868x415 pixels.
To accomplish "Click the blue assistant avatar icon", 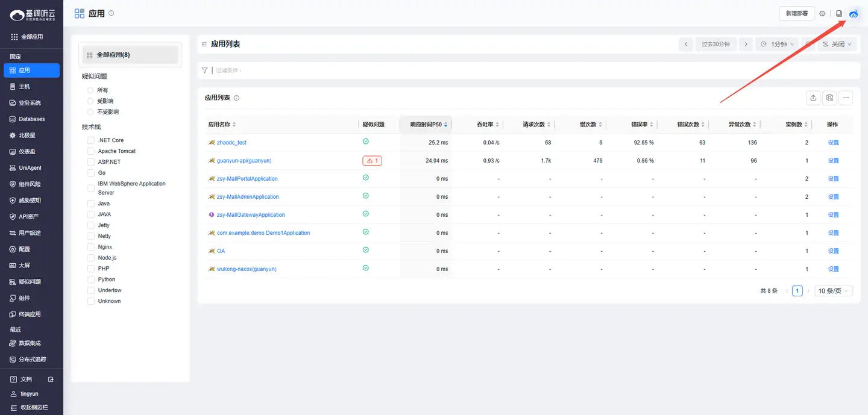I will tap(854, 13).
